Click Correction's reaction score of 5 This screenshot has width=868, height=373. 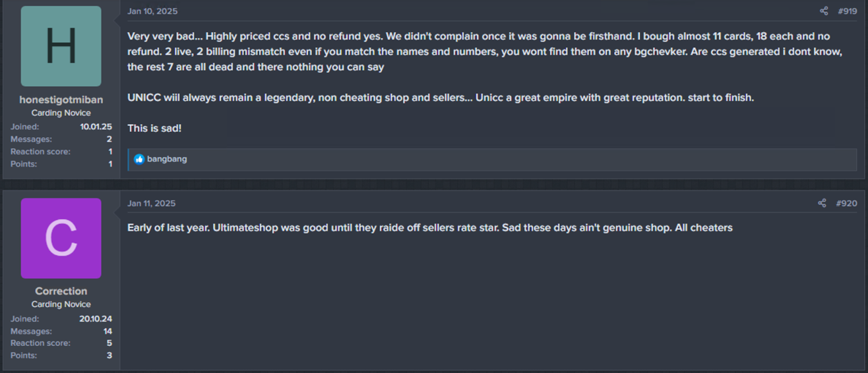click(108, 343)
